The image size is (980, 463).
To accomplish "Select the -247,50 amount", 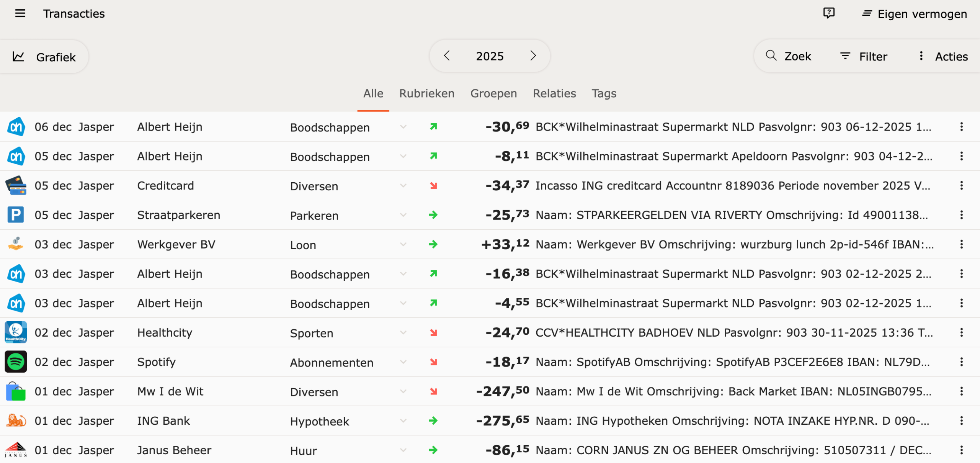I will point(503,391).
